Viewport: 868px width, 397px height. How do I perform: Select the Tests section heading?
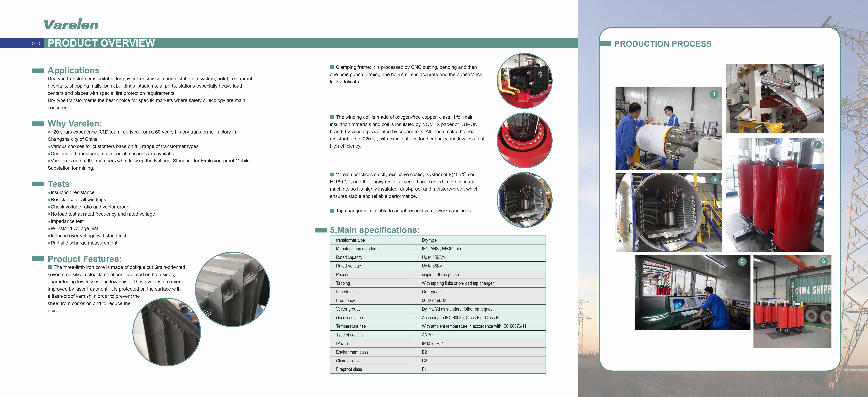tap(59, 184)
